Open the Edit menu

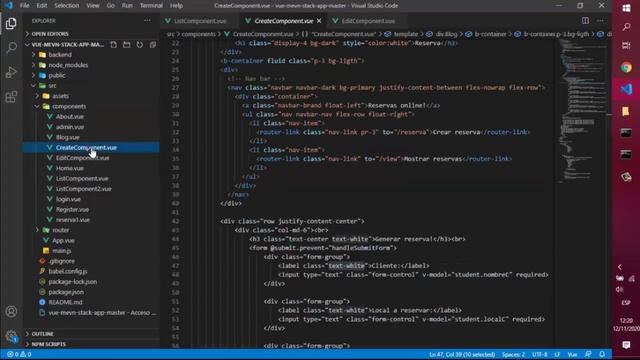click(42, 6)
